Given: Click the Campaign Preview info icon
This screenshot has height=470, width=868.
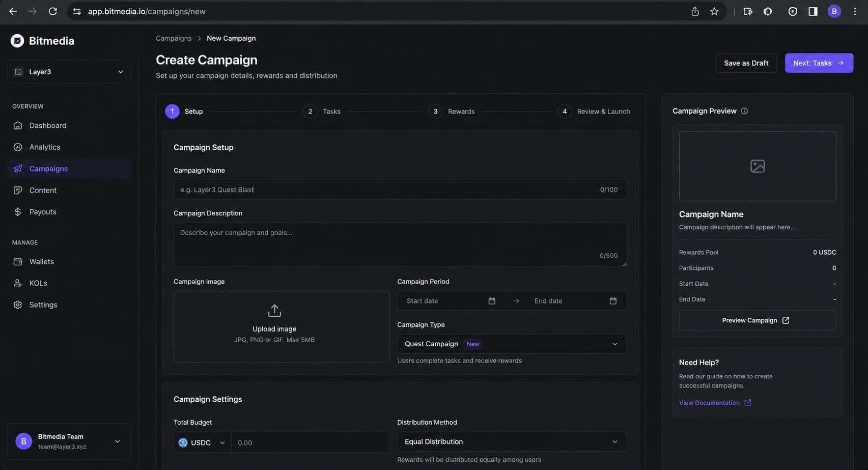Looking at the screenshot, I should tap(744, 111).
